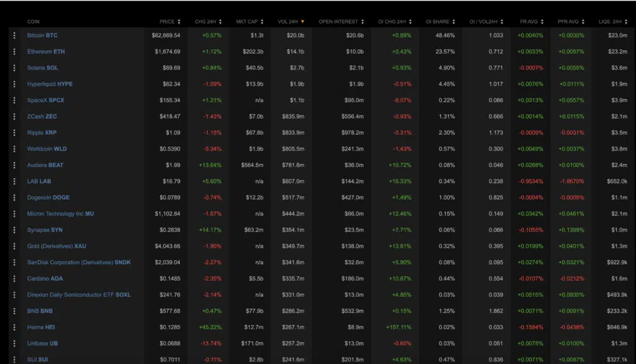The image size is (636, 364).
Task: Open the three-dot menu for Heima HEI
Action: tap(14, 327)
